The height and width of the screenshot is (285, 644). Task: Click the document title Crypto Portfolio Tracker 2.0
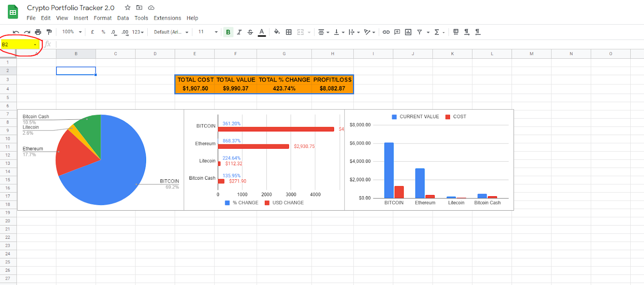tap(71, 8)
